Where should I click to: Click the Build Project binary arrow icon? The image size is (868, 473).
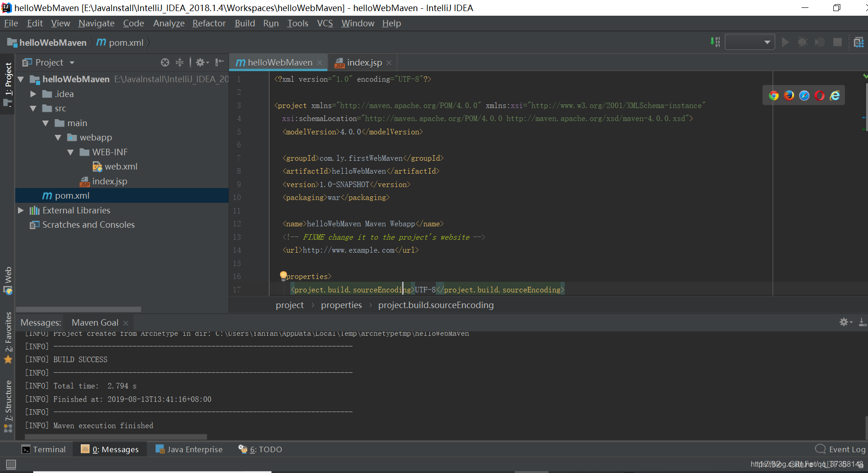715,42
